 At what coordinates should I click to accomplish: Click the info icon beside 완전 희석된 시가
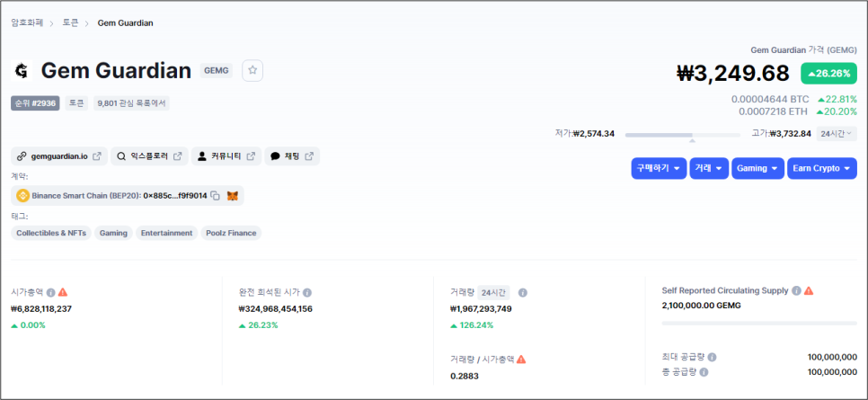(307, 292)
